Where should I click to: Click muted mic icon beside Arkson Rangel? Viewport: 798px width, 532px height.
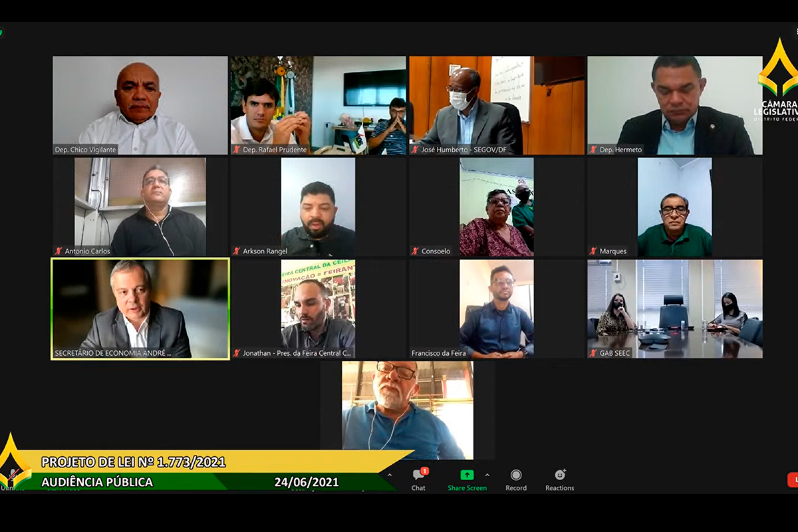[x=237, y=251]
